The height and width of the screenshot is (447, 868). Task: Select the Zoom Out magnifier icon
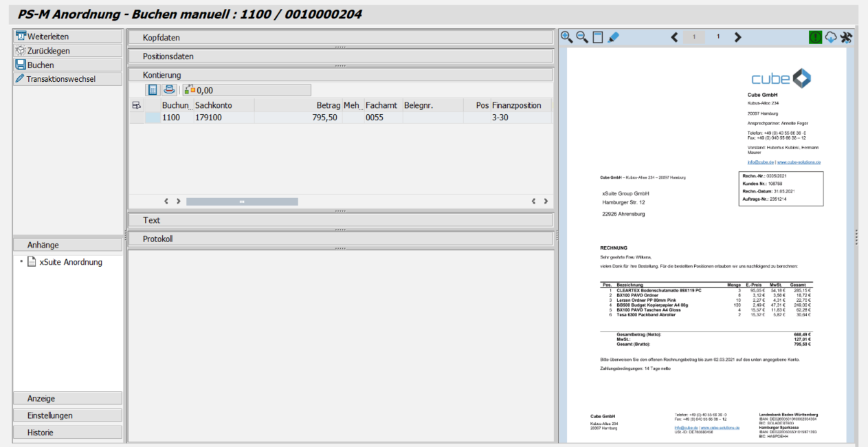click(x=581, y=36)
